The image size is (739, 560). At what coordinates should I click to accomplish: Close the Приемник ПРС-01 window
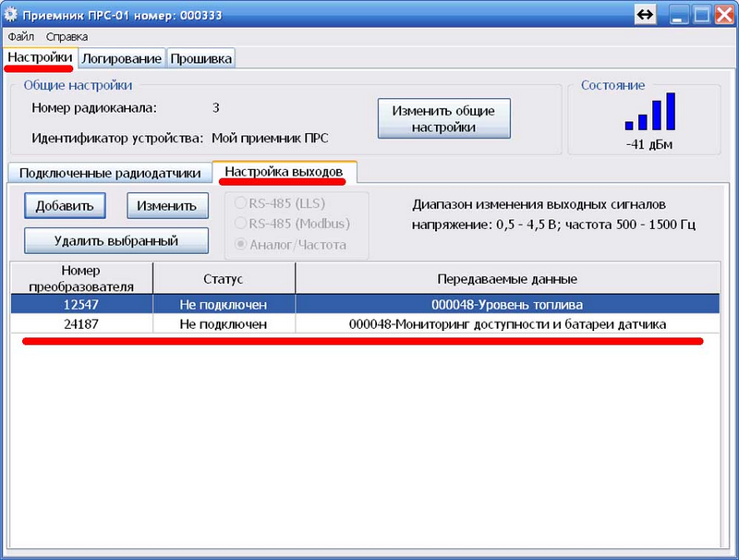coord(724,15)
